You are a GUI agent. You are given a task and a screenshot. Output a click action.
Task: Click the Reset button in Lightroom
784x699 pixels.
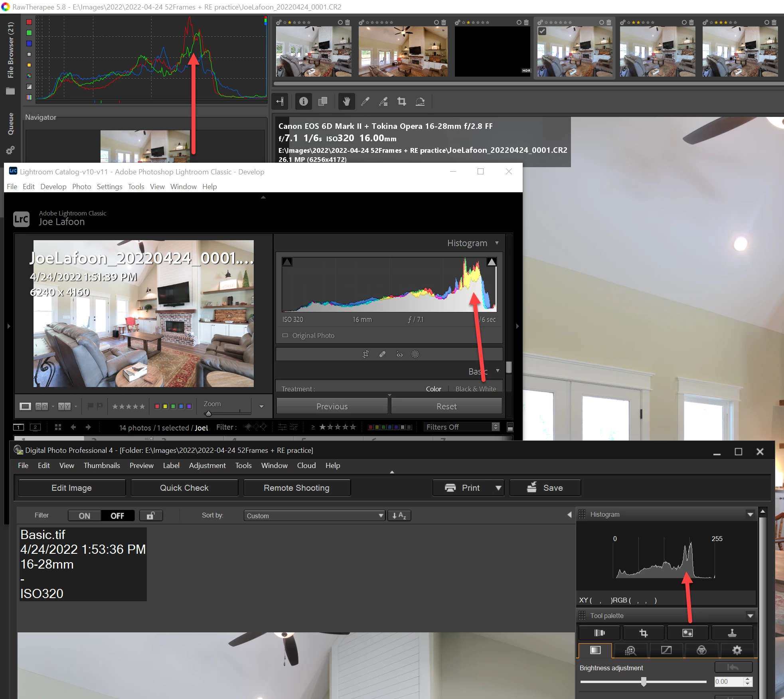coord(446,407)
